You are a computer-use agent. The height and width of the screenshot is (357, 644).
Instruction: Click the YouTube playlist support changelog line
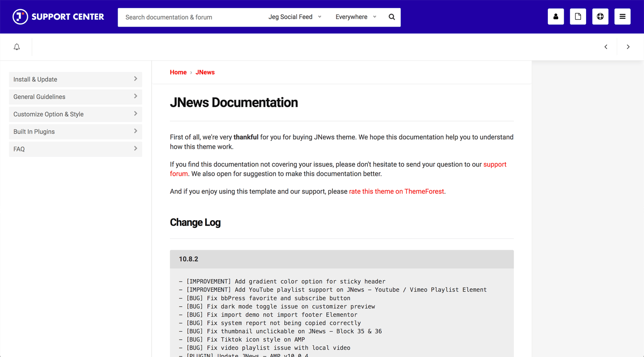(333, 290)
